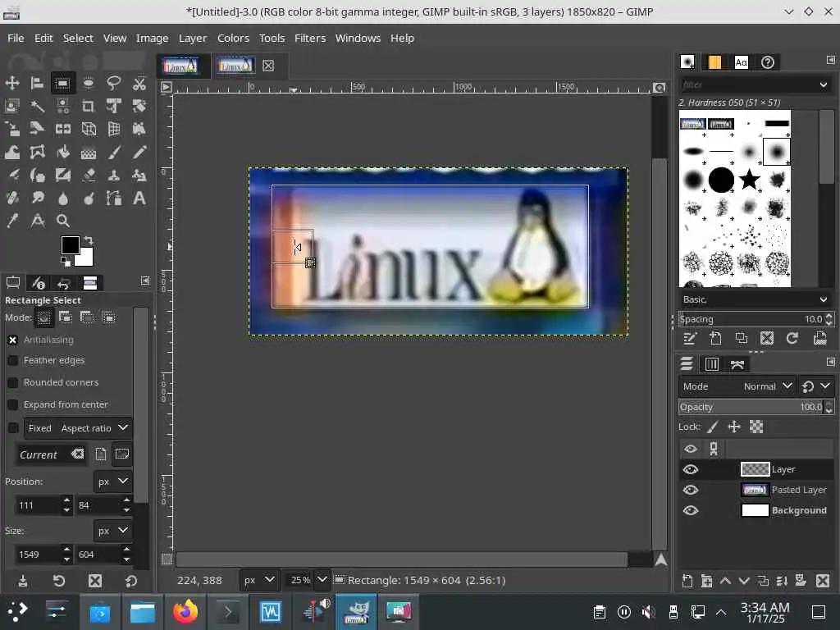Image resolution: width=840 pixels, height=630 pixels.
Task: Hide the Pasted Layer visibility eye
Action: tap(691, 490)
